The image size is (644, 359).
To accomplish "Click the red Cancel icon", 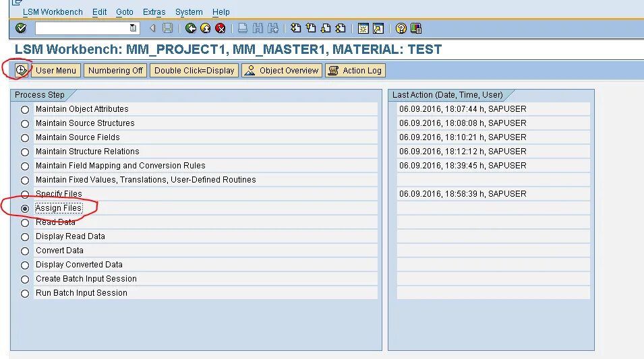I will tap(220, 28).
